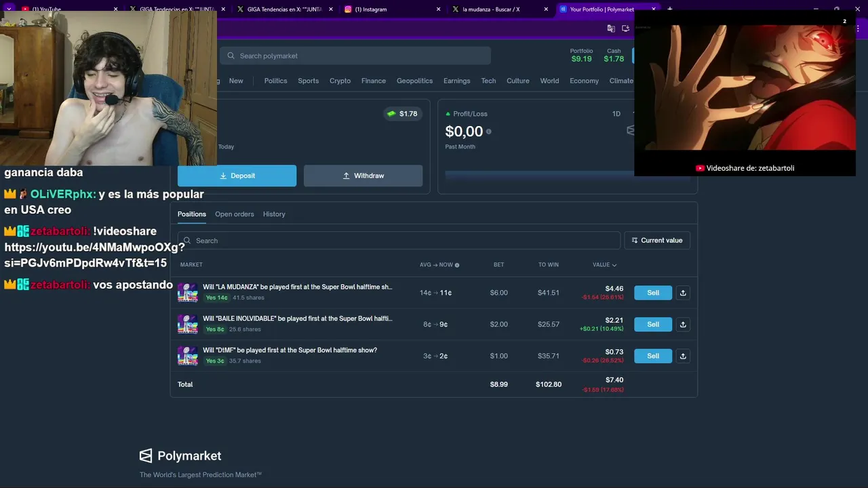Open the Current value sort dropdown
The image size is (868, 488).
click(x=657, y=241)
